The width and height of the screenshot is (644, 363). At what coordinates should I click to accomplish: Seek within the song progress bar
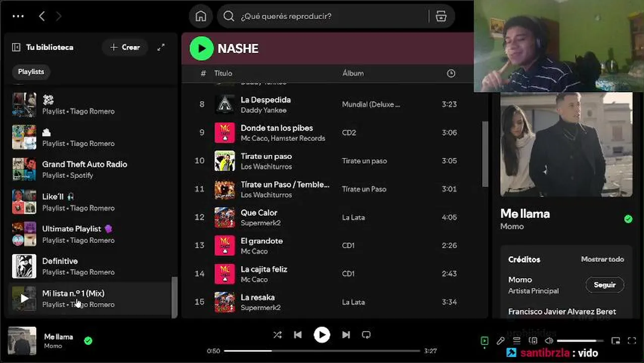click(321, 351)
